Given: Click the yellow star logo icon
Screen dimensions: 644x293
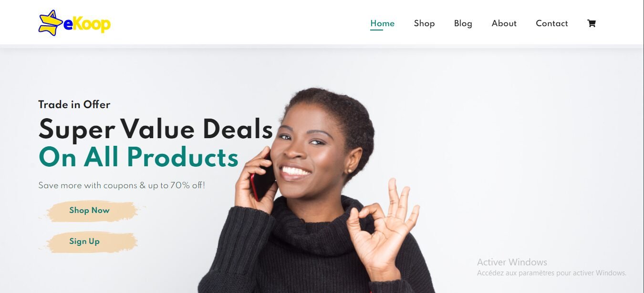Looking at the screenshot, I should pyautogui.click(x=51, y=23).
